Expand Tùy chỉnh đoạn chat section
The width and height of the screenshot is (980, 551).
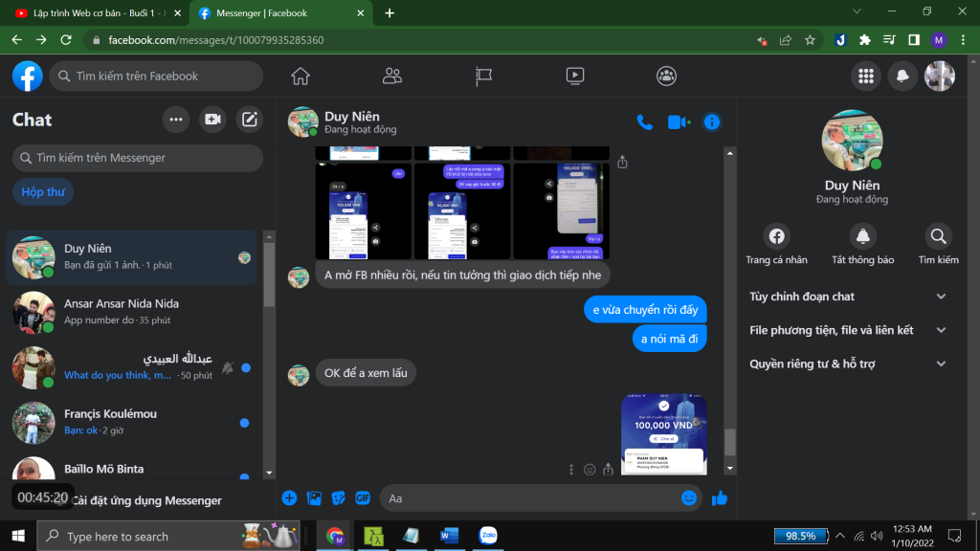(848, 297)
